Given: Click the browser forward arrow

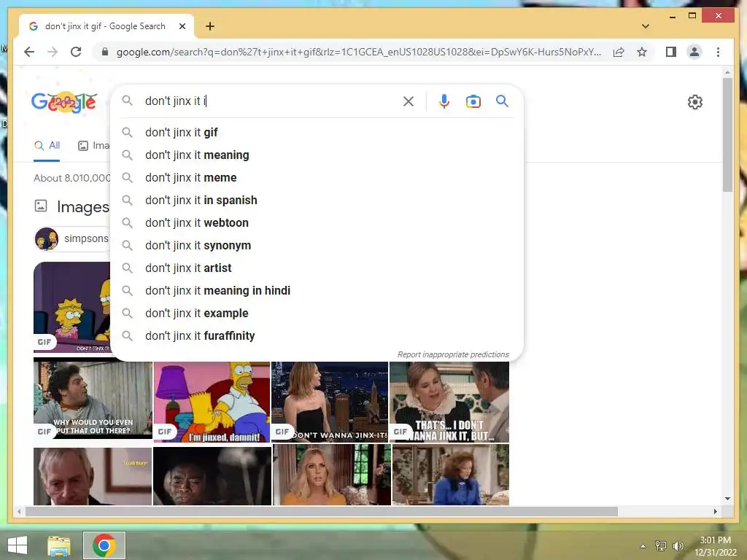Looking at the screenshot, I should tap(53, 52).
